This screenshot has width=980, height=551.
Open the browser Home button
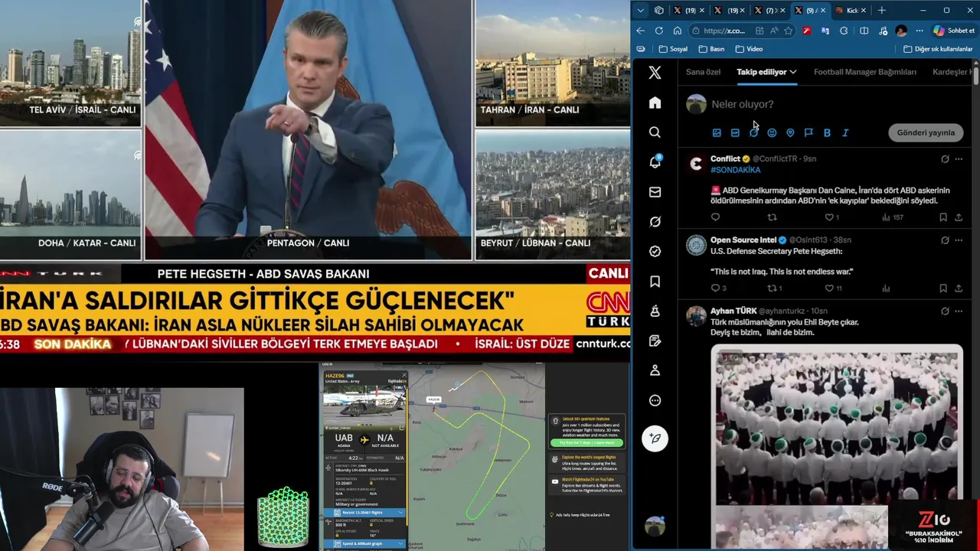[x=678, y=31]
